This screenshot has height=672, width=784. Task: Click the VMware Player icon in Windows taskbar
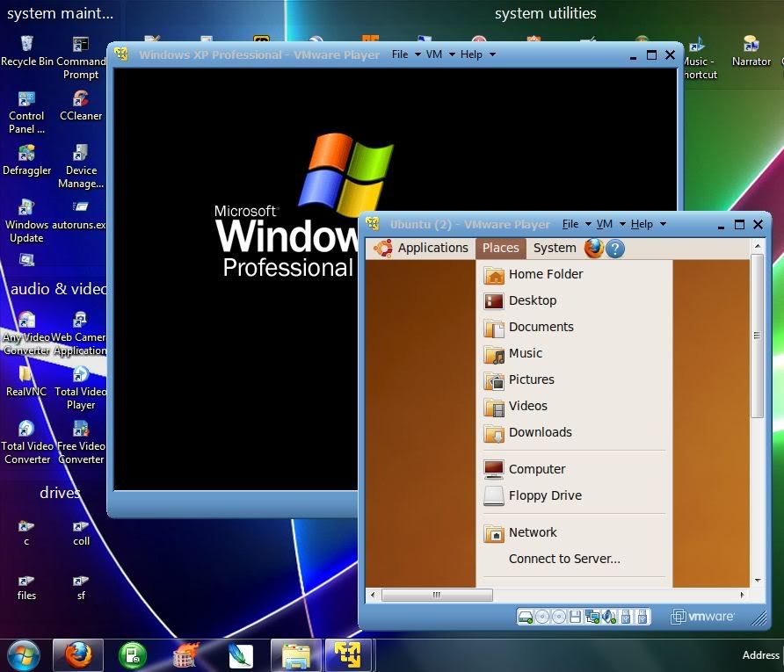[x=348, y=655]
